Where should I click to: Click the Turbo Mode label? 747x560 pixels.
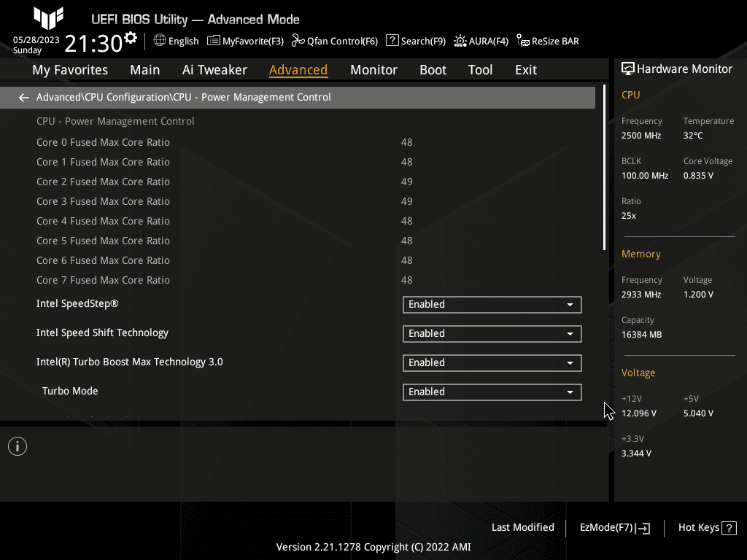pyautogui.click(x=70, y=391)
